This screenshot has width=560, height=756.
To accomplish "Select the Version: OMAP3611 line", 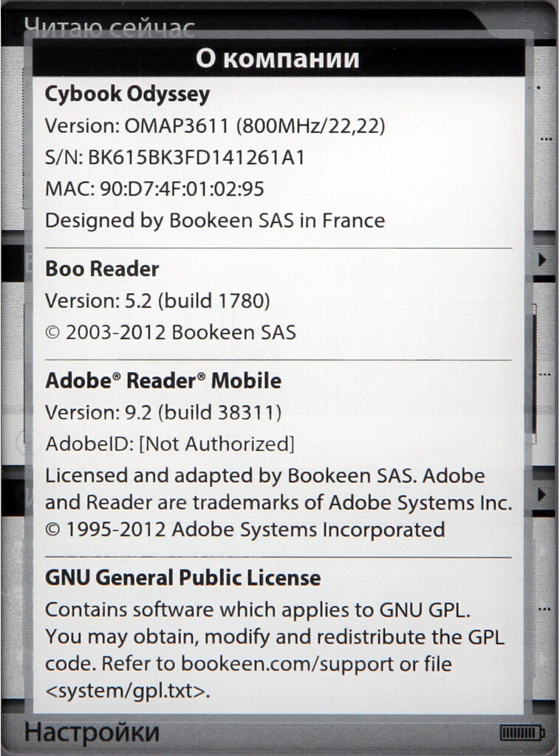I will tap(215, 126).
